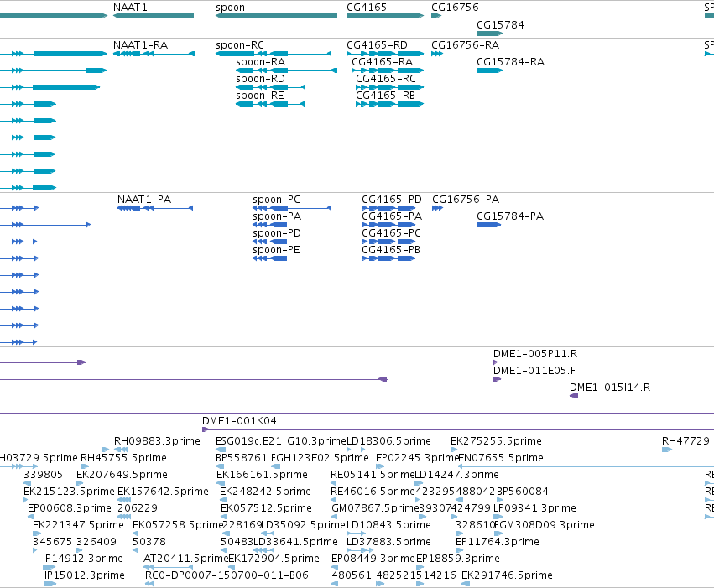Viewport: 714px width, 588px height.
Task: Click EST EK221347.5prime
Action: pos(78,526)
